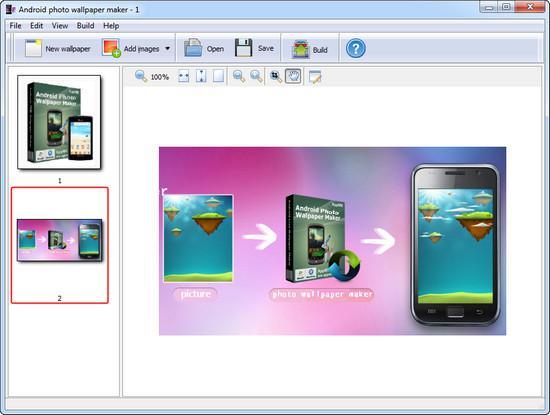Image resolution: width=550 pixels, height=415 pixels.
Task: Click the fit whole page icon
Action: [218, 76]
